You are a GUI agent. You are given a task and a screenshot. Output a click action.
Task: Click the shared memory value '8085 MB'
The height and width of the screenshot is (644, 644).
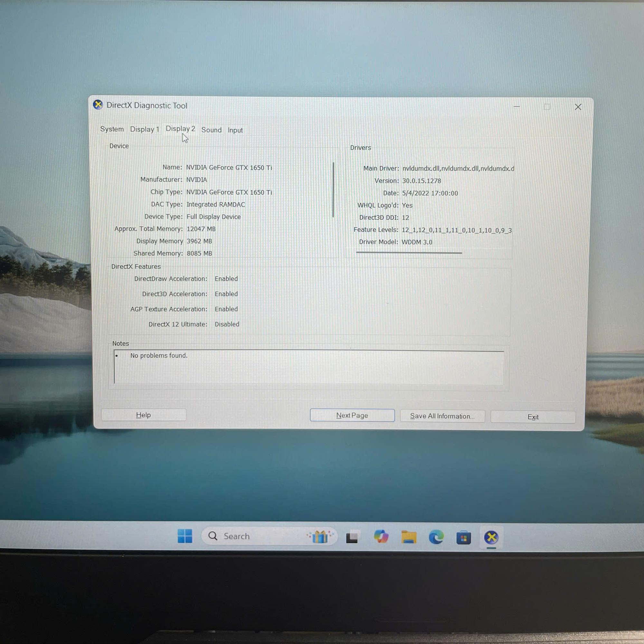tap(199, 253)
